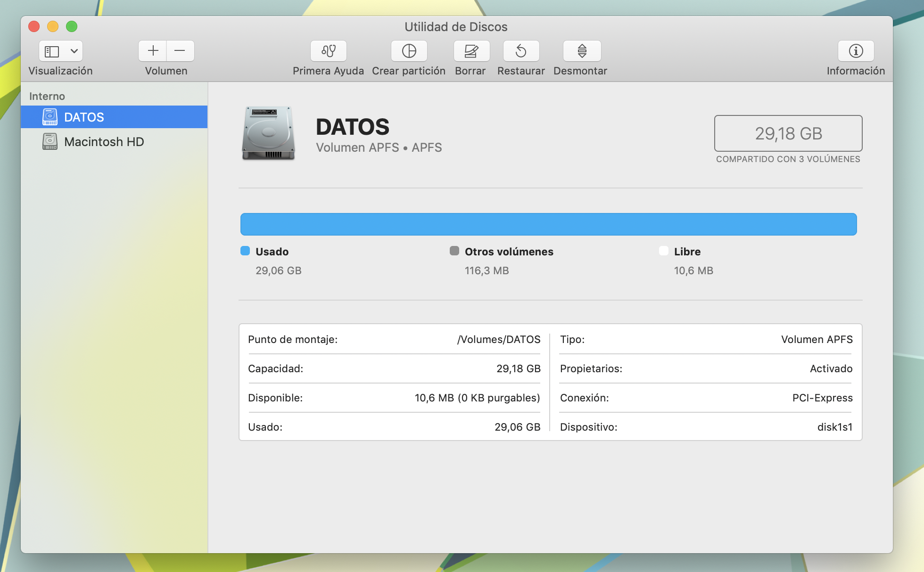Click the /Volumes/DATOS mount point value
Image resolution: width=924 pixels, height=572 pixels.
(x=499, y=339)
